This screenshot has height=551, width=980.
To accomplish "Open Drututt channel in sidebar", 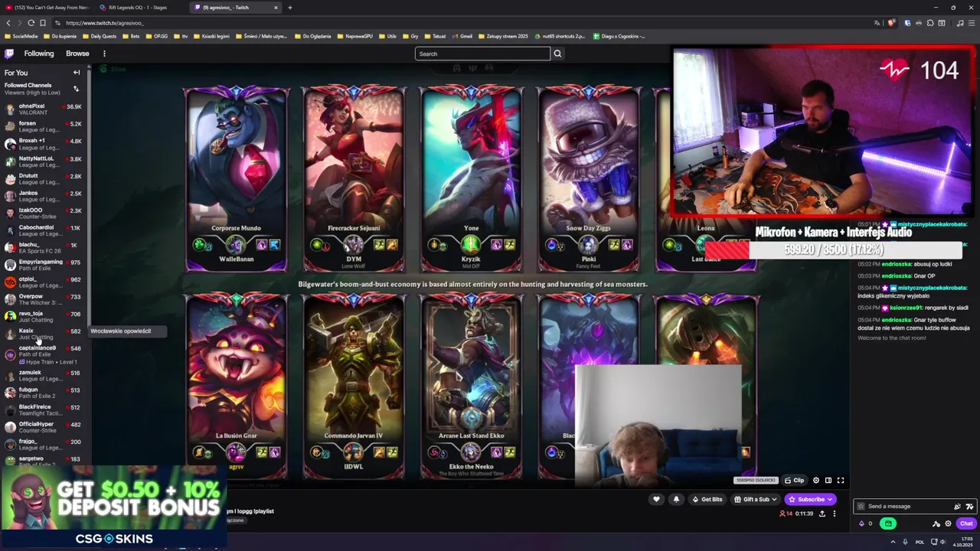I will pyautogui.click(x=43, y=179).
